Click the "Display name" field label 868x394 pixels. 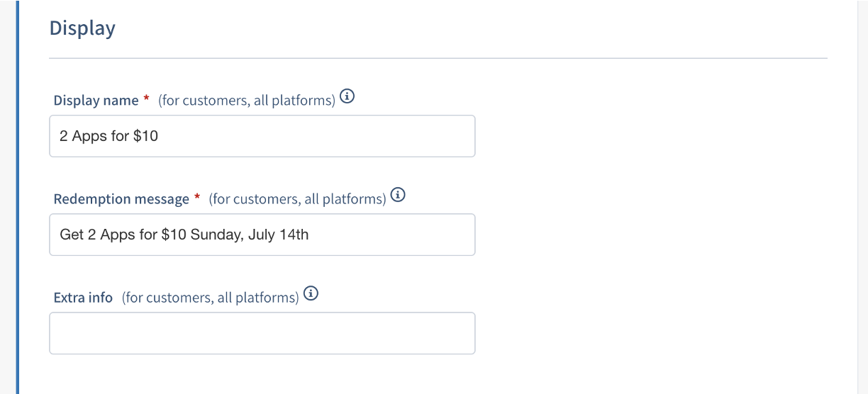[x=96, y=101]
